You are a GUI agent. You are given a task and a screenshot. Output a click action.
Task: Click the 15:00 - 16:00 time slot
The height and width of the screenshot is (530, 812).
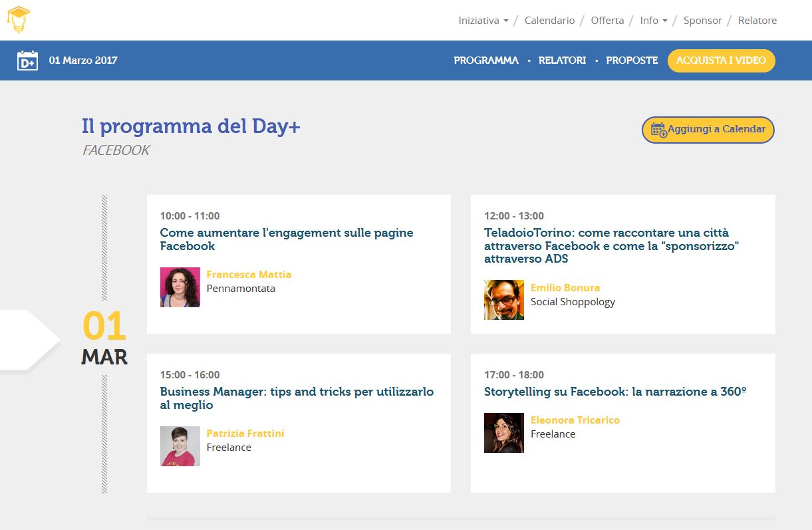(190, 375)
